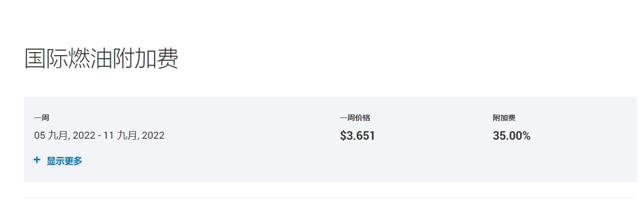
Task: Click the horizontal divider below the panel
Action: [x=330, y=197]
